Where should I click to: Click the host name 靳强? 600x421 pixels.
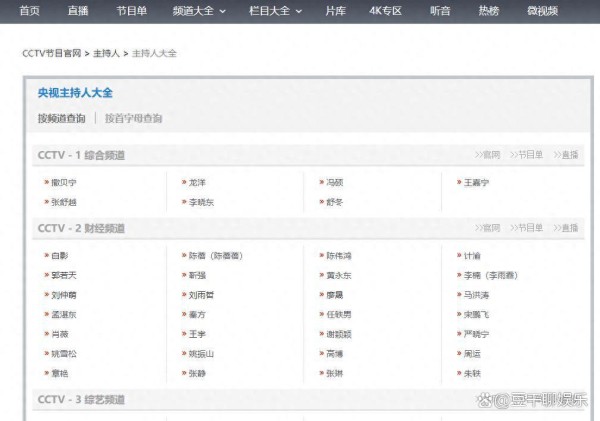coord(197,275)
